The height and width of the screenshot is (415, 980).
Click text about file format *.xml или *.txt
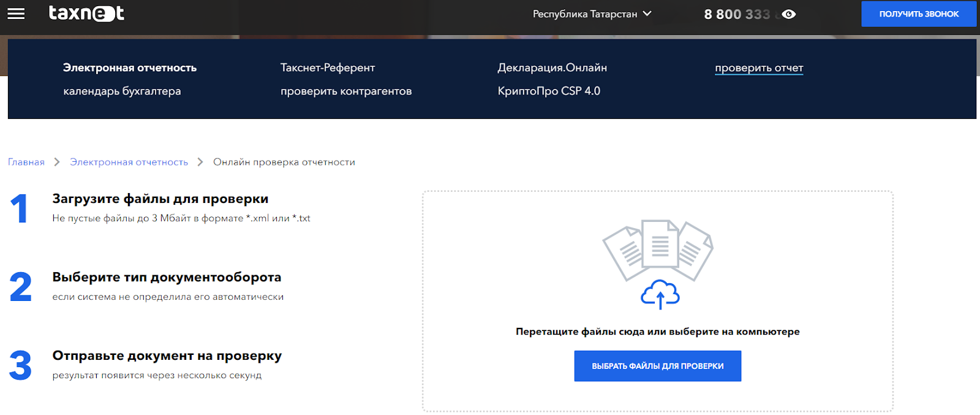tap(181, 218)
